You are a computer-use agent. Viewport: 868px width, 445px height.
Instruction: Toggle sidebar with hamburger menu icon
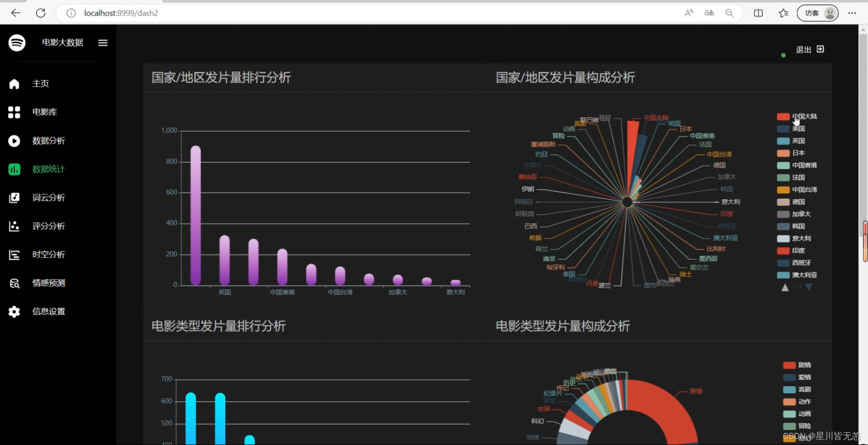103,43
